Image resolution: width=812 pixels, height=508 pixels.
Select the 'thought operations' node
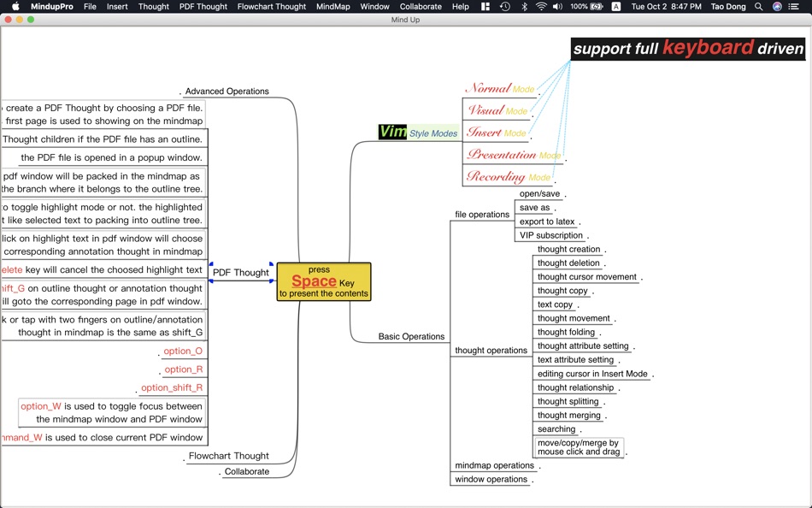tap(491, 351)
